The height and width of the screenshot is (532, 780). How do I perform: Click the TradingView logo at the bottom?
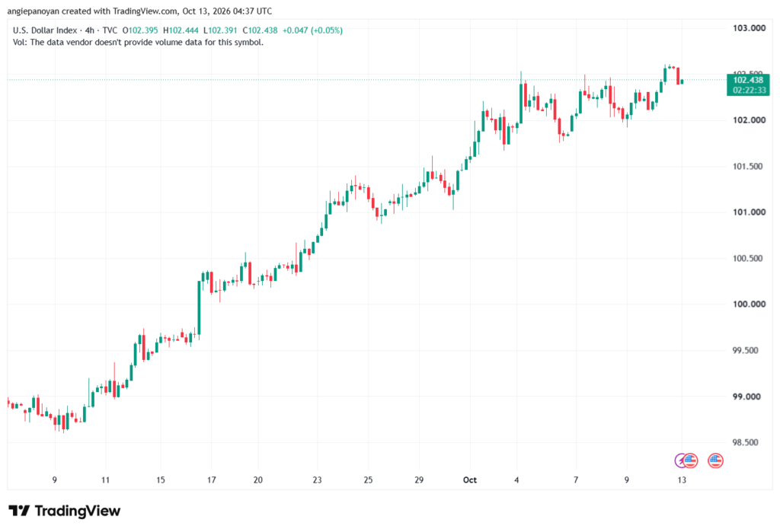click(65, 511)
